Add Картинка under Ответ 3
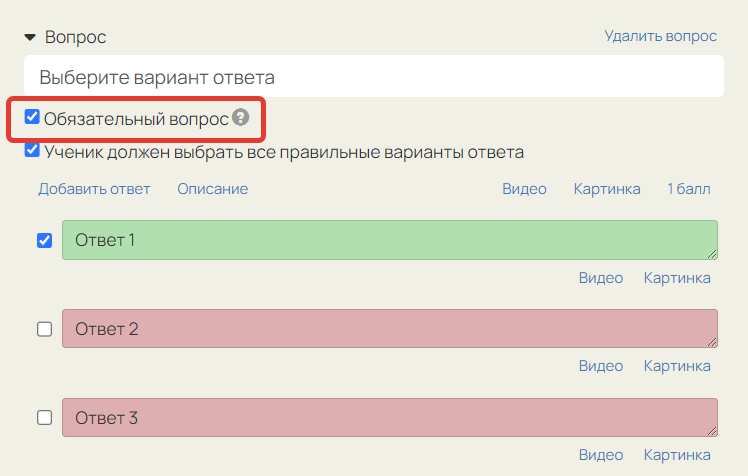Viewport: 748px width, 476px height. pyautogui.click(x=677, y=455)
